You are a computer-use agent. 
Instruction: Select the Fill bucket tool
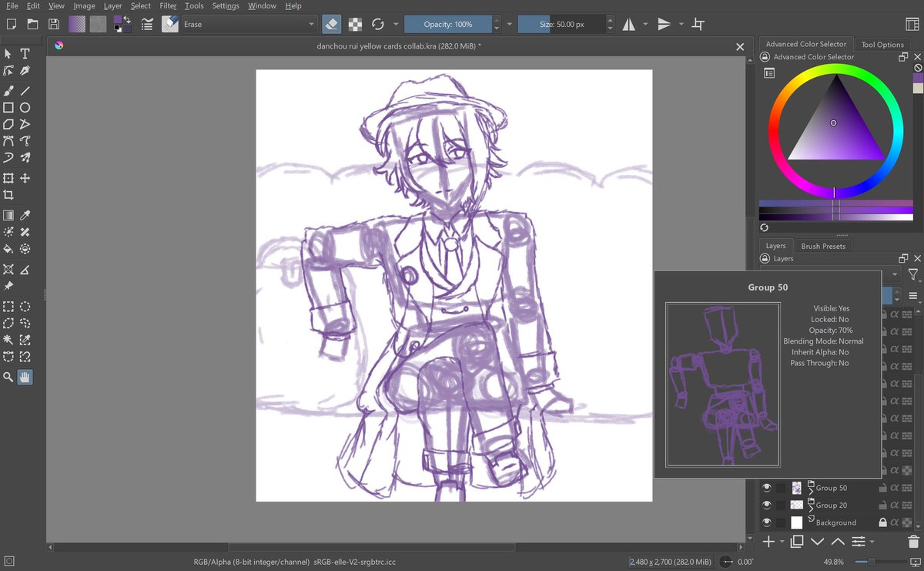click(x=8, y=249)
